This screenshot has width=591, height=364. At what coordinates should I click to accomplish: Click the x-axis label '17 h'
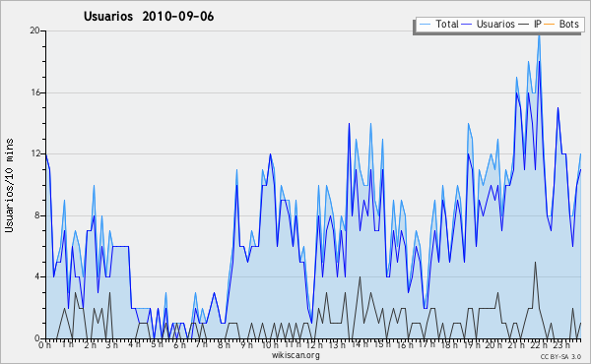(427, 344)
